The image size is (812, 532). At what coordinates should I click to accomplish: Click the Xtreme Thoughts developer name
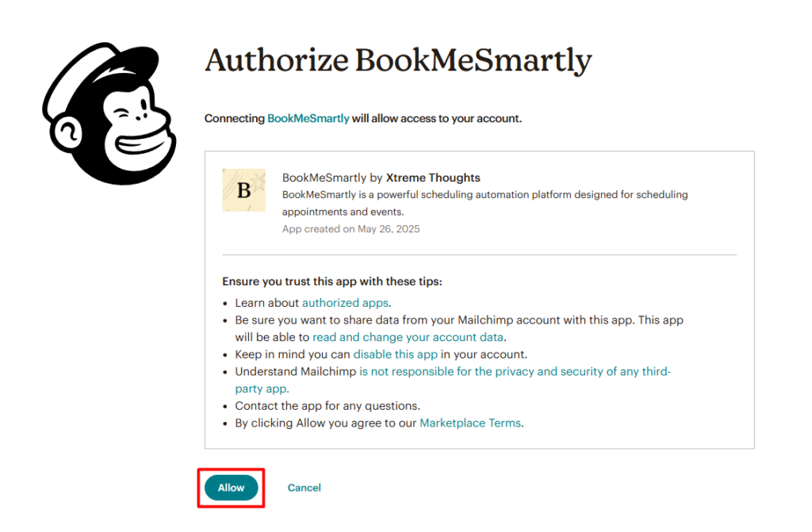pyautogui.click(x=433, y=178)
